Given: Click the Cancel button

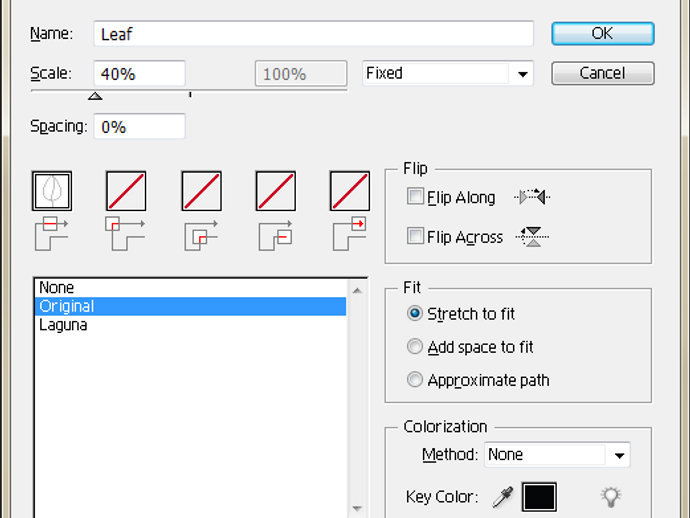Looking at the screenshot, I should point(603,73).
